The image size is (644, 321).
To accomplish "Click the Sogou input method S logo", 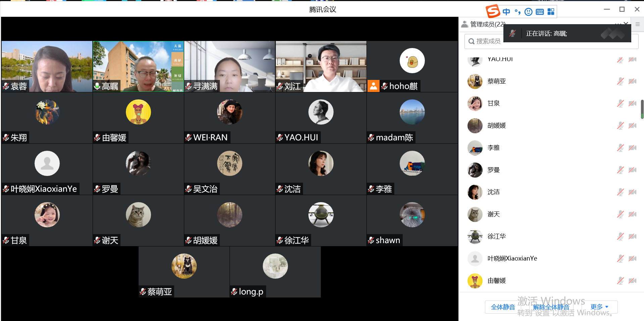I will pyautogui.click(x=493, y=11).
